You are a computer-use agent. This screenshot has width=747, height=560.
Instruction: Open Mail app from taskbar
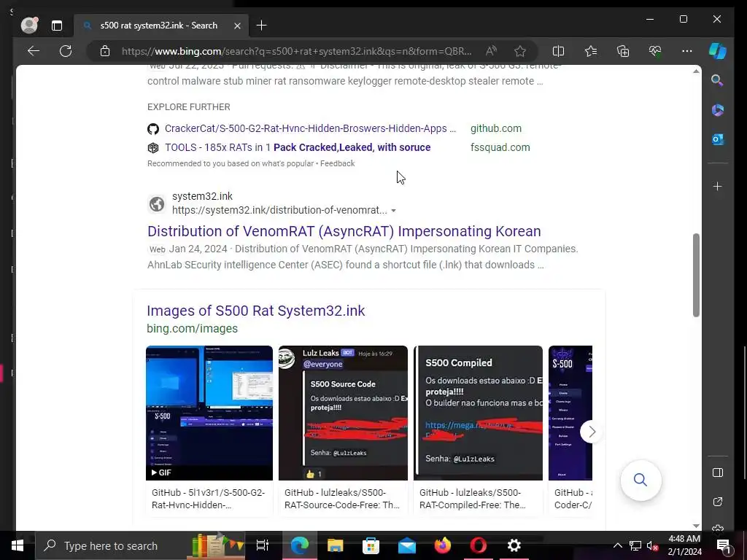click(407, 545)
